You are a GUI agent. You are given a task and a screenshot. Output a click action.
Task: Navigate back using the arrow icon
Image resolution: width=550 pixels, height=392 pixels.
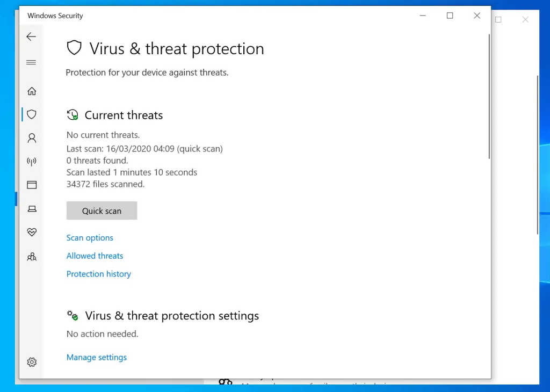point(31,37)
